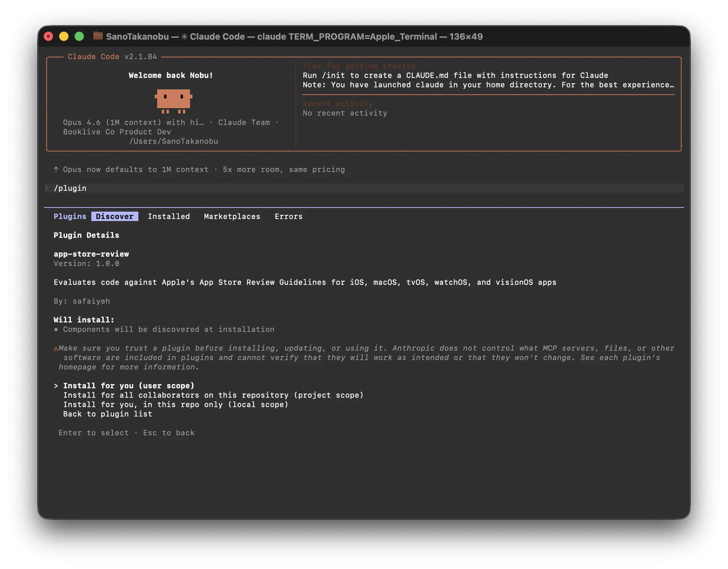Click the Will install: heading
Screen dimensions: 728x569
click(x=84, y=320)
